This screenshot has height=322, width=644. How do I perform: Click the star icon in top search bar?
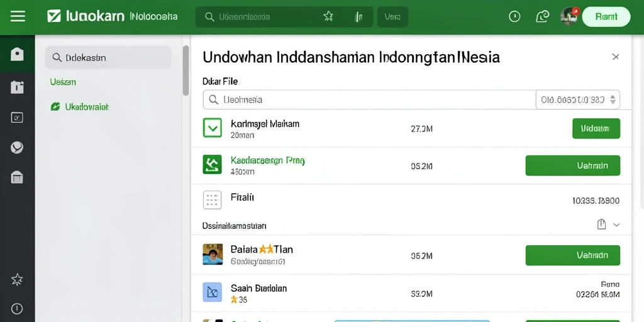coord(328,16)
